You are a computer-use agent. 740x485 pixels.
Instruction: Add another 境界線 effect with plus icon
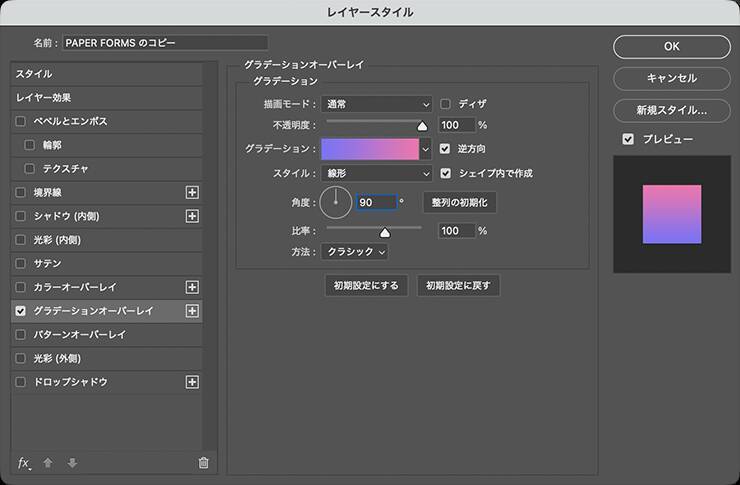pyautogui.click(x=192, y=192)
